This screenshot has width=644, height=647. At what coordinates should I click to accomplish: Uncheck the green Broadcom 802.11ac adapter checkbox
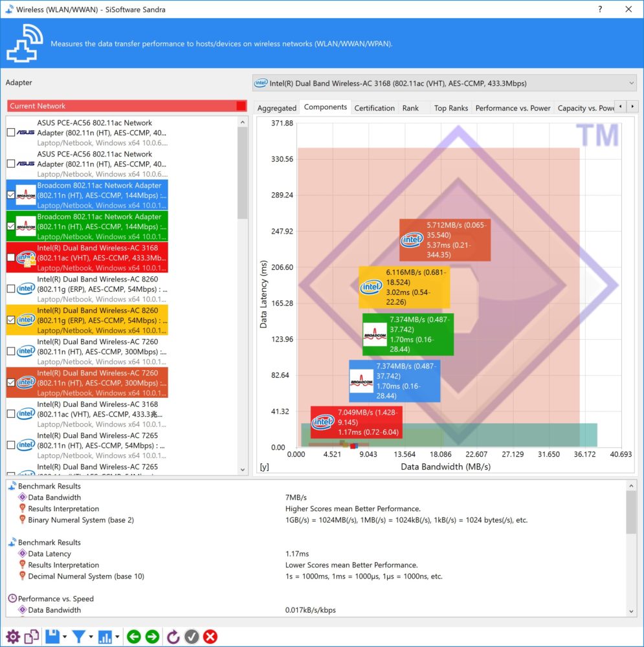(x=11, y=226)
